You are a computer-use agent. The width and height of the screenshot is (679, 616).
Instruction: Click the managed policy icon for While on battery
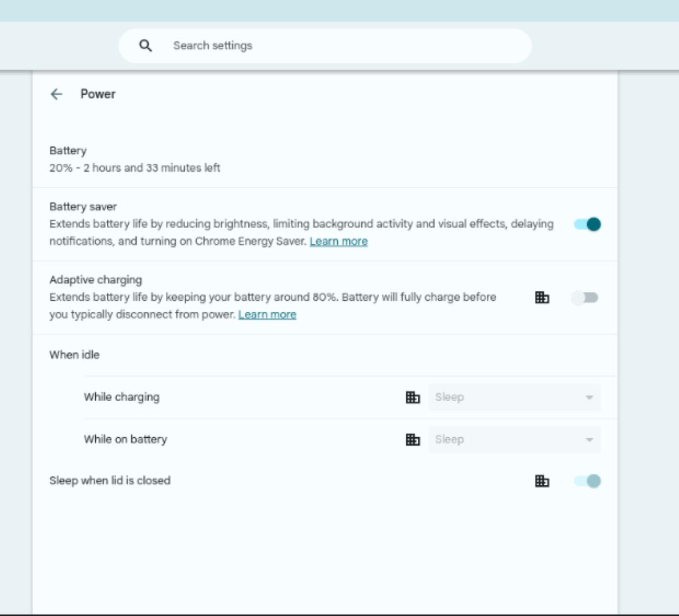[x=413, y=440]
